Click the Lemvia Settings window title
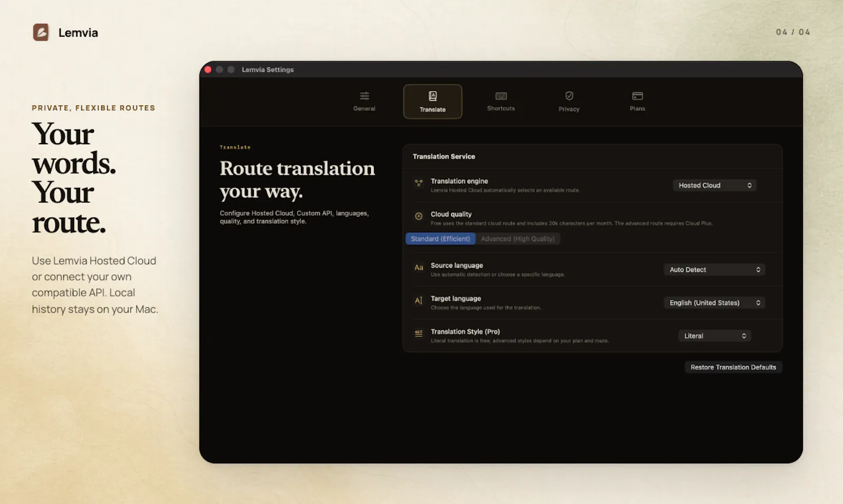Screen dimensions: 843x504 pyautogui.click(x=268, y=70)
